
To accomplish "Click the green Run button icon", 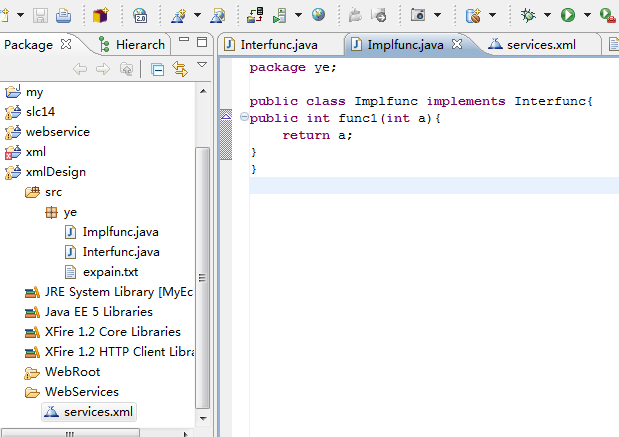I will click(x=568, y=15).
